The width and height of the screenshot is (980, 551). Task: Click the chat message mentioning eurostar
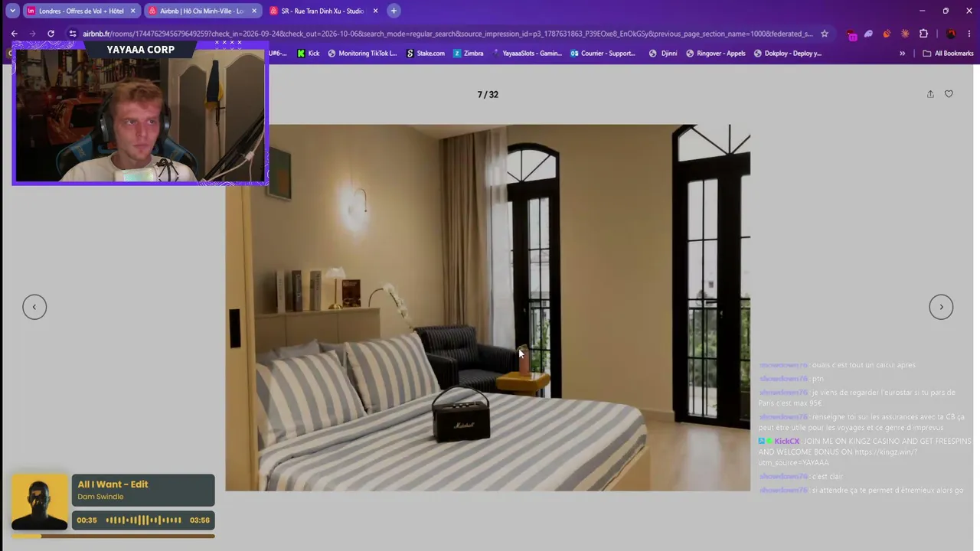857,398
